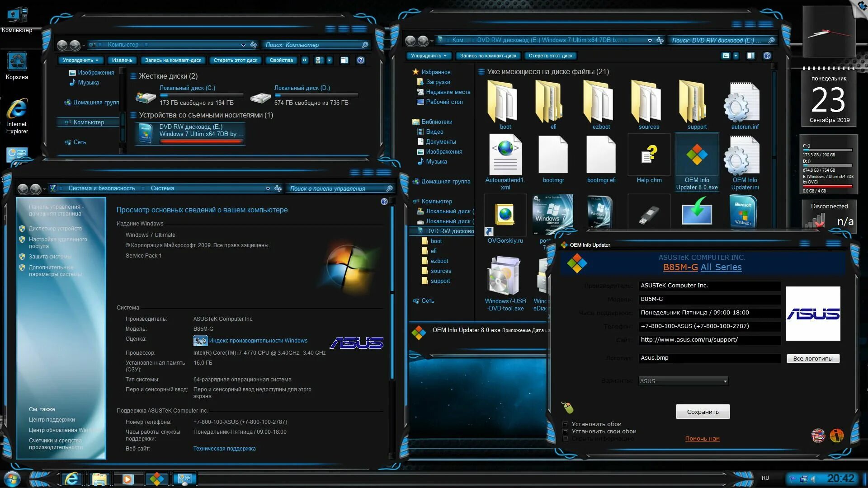Select Загрузки in DVD window sidebar

point(438,82)
